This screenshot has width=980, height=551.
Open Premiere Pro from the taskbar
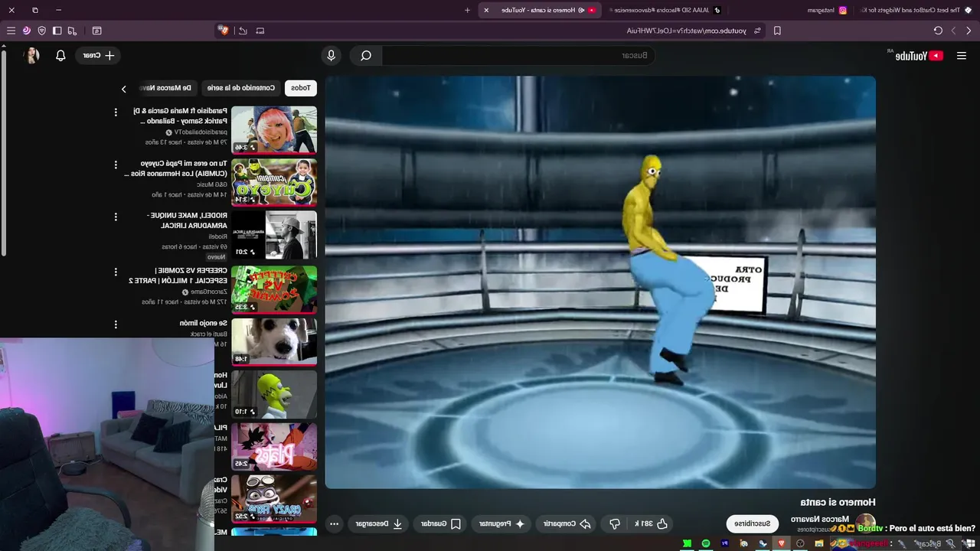click(724, 543)
